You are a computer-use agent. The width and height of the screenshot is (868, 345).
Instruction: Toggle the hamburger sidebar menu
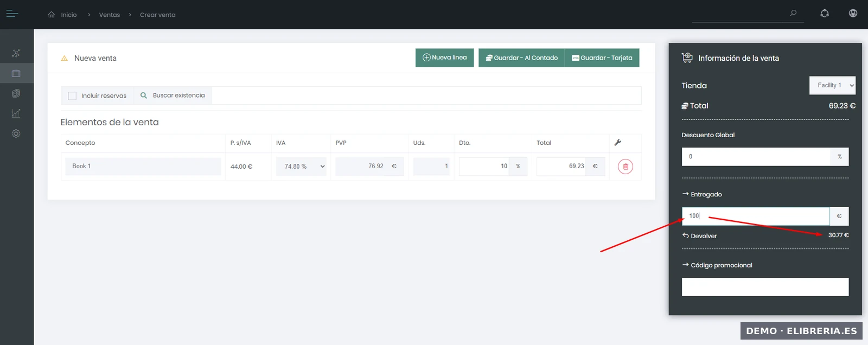click(12, 14)
